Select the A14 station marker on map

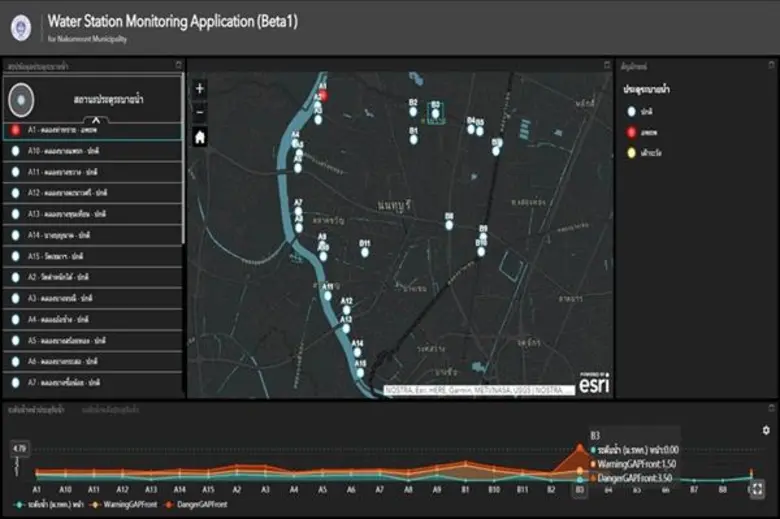357,352
